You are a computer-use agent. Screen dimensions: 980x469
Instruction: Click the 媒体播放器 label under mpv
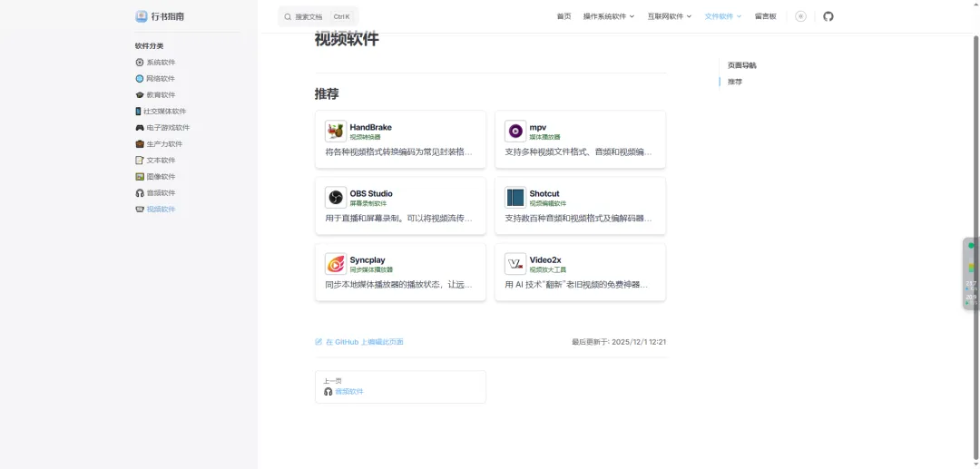pos(545,137)
